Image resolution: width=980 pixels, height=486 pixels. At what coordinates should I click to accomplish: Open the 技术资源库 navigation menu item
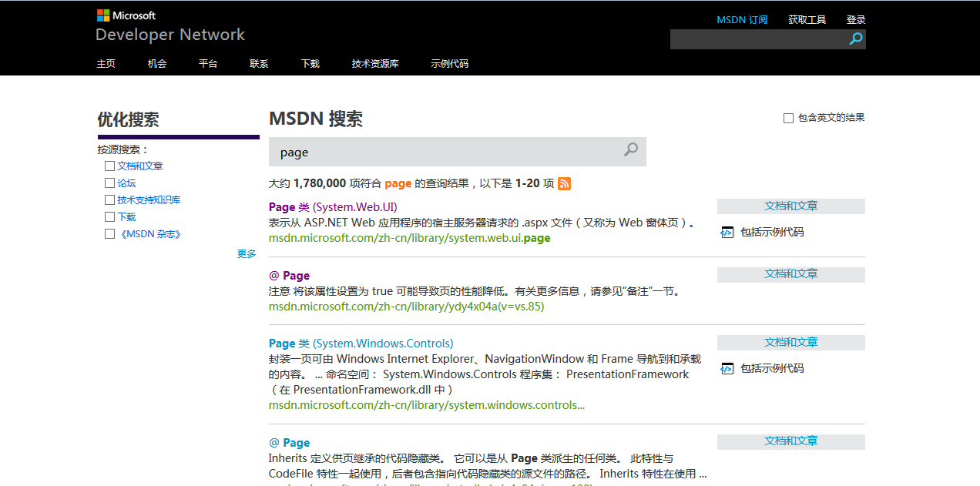375,64
